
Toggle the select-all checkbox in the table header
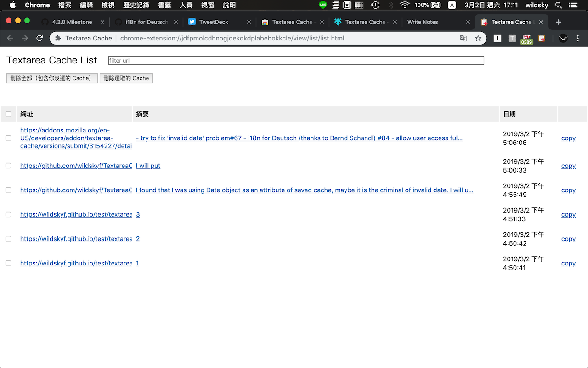click(x=8, y=114)
